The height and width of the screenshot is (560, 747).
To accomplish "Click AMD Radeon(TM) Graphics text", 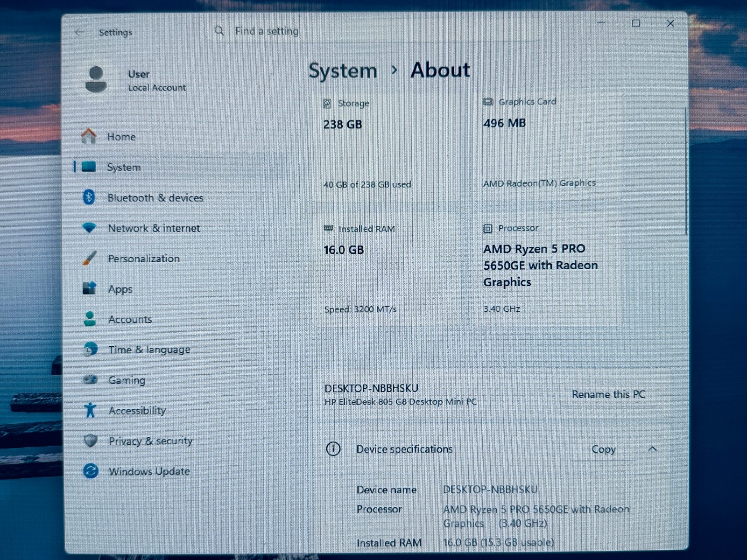I will (539, 183).
